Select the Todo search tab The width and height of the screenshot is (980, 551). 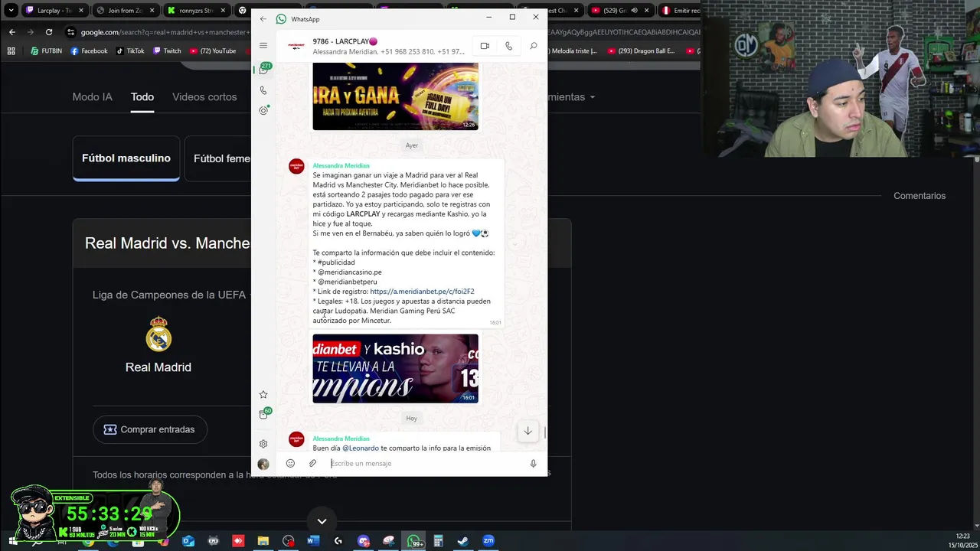(x=142, y=97)
